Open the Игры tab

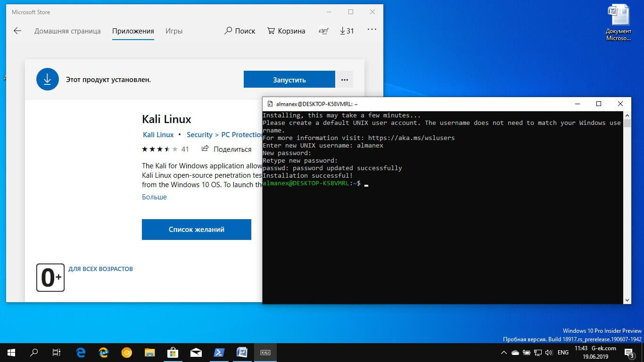[x=174, y=31]
